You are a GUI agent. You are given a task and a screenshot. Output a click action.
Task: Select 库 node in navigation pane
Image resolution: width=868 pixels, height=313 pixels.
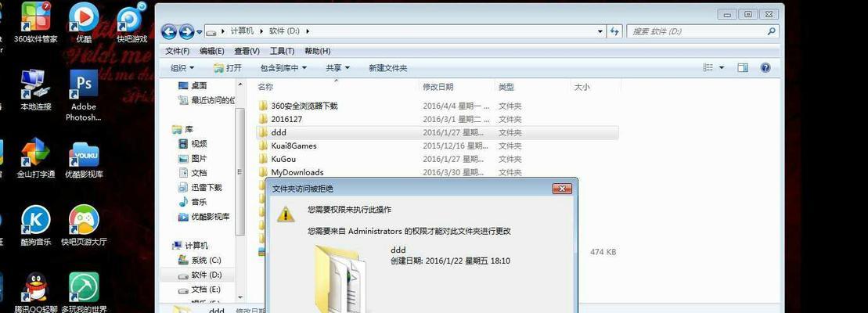tap(182, 129)
